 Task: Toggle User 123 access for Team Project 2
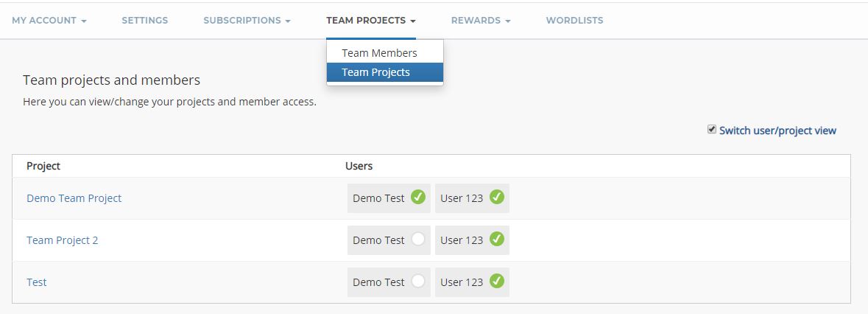pos(497,240)
